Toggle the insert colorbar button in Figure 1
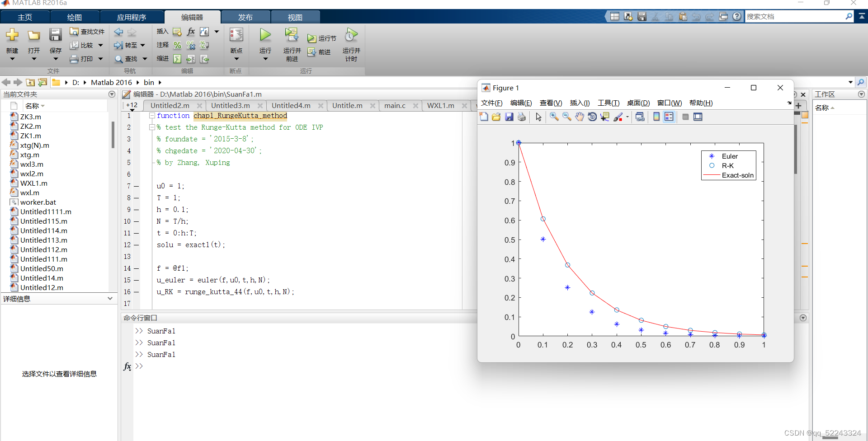Screen dimensions: 868x441 (x=656, y=117)
